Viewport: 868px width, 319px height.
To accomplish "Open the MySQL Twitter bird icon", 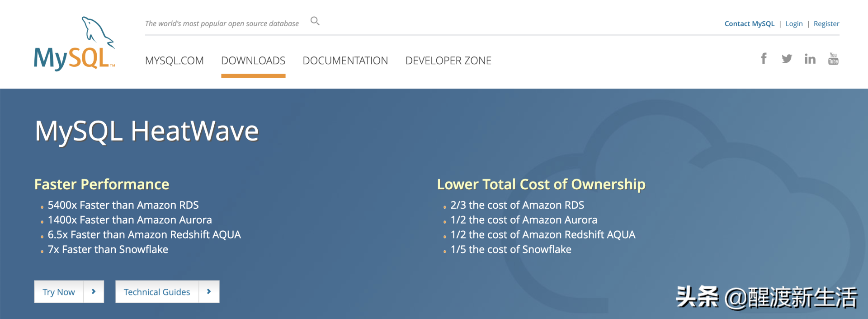I will coord(787,59).
